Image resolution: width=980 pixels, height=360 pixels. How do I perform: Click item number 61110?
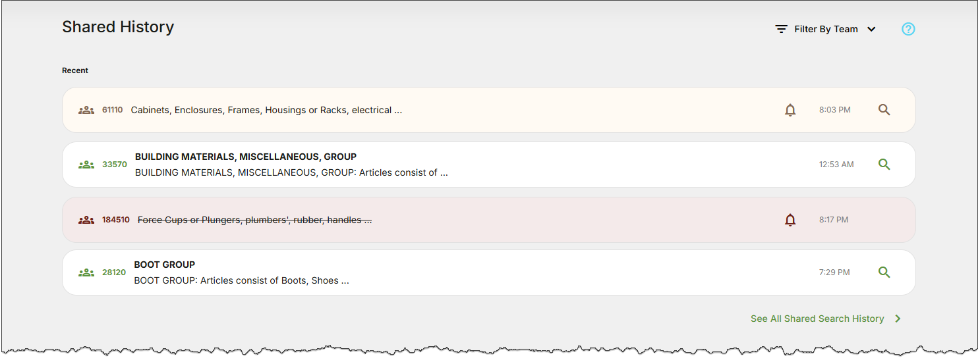[x=112, y=110]
